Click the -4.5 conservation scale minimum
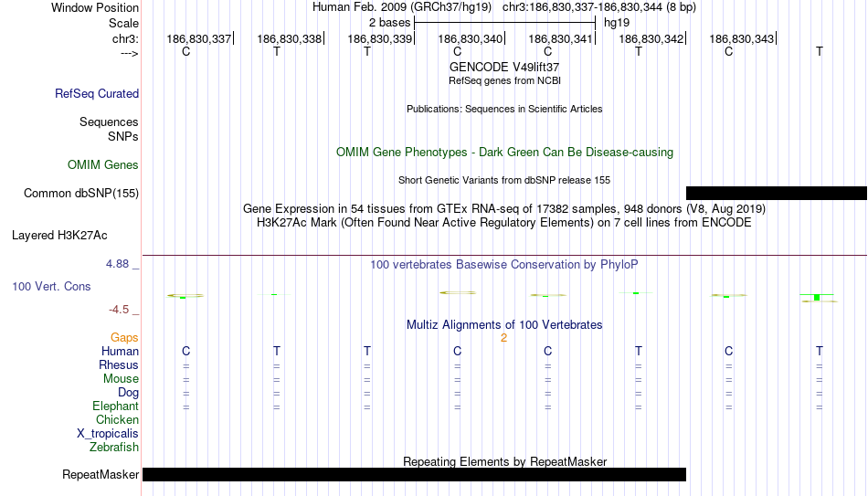This screenshot has width=868, height=496. pos(119,310)
